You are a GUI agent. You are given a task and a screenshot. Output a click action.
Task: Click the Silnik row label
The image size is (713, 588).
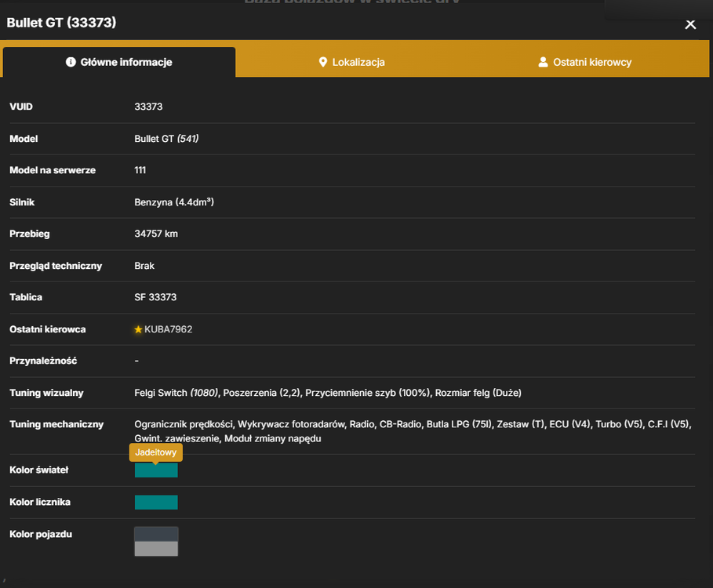pyautogui.click(x=22, y=202)
